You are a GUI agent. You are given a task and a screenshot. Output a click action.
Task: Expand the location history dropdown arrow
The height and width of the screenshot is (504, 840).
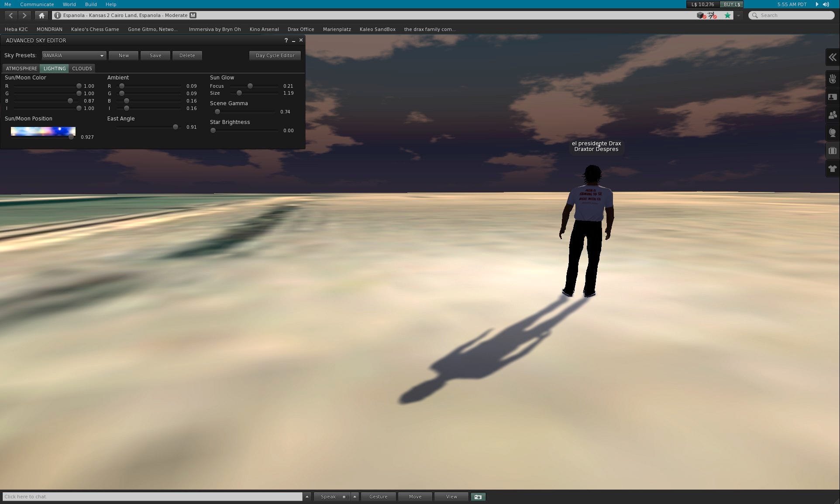(x=738, y=15)
